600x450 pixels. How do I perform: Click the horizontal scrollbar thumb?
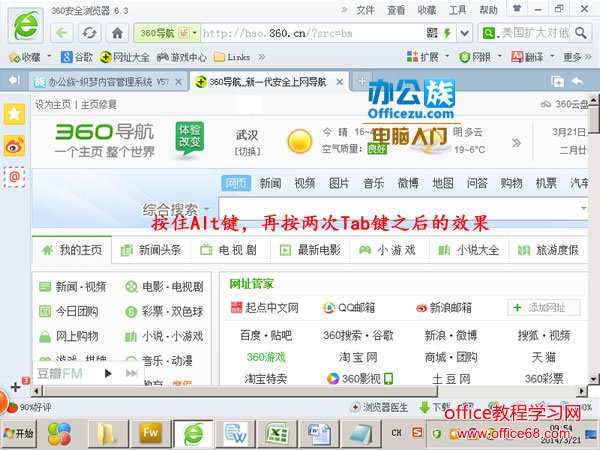(x=240, y=391)
